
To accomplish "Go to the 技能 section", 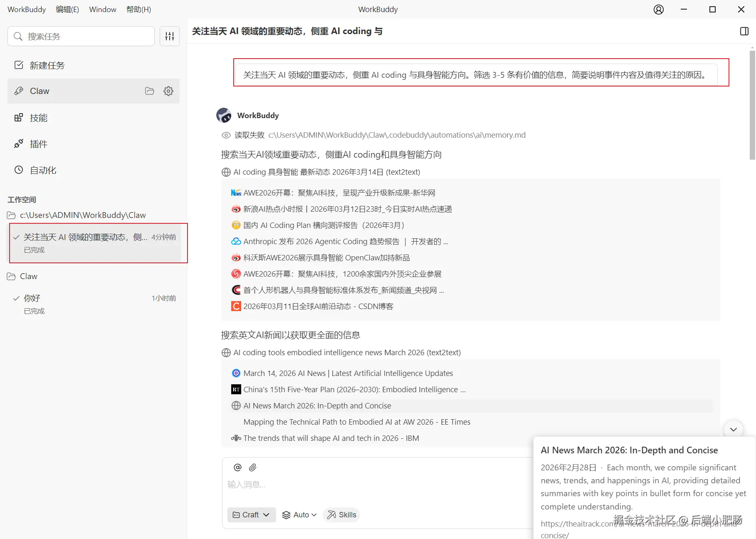I will pyautogui.click(x=94, y=118).
